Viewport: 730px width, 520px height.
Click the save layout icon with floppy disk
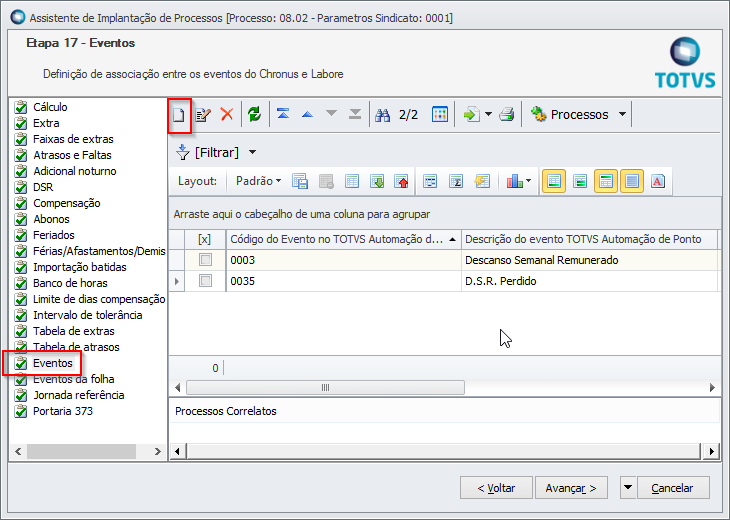click(x=300, y=181)
